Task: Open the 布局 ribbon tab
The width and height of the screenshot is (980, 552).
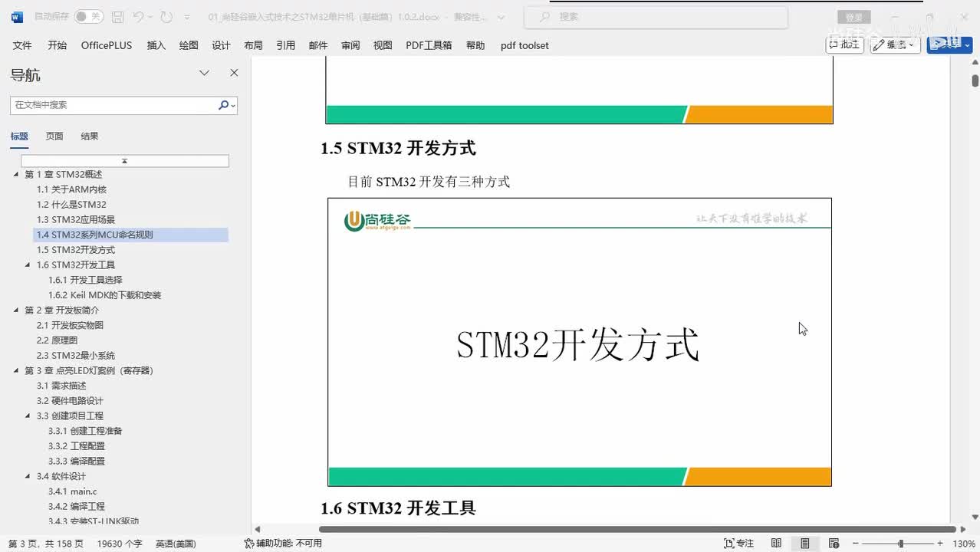Action: click(x=253, y=45)
